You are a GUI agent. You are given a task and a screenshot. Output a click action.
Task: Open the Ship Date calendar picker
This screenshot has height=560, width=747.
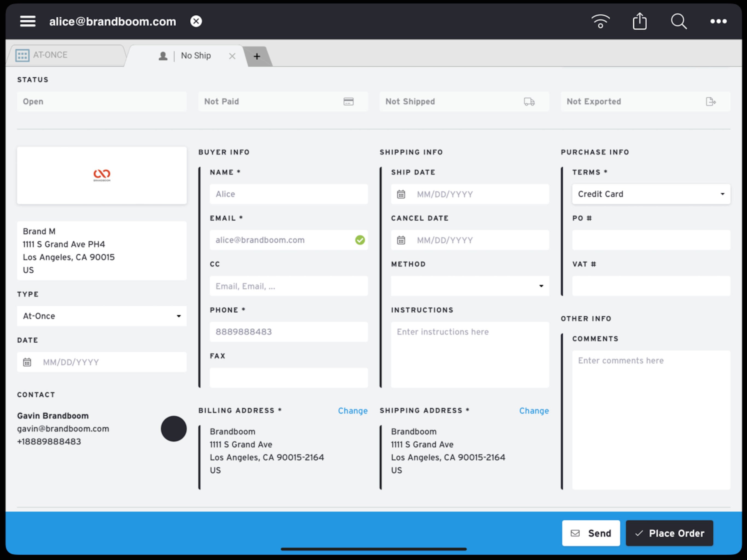click(401, 194)
